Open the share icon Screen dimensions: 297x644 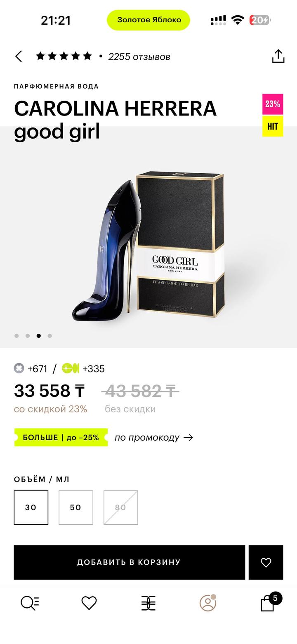pyautogui.click(x=278, y=56)
